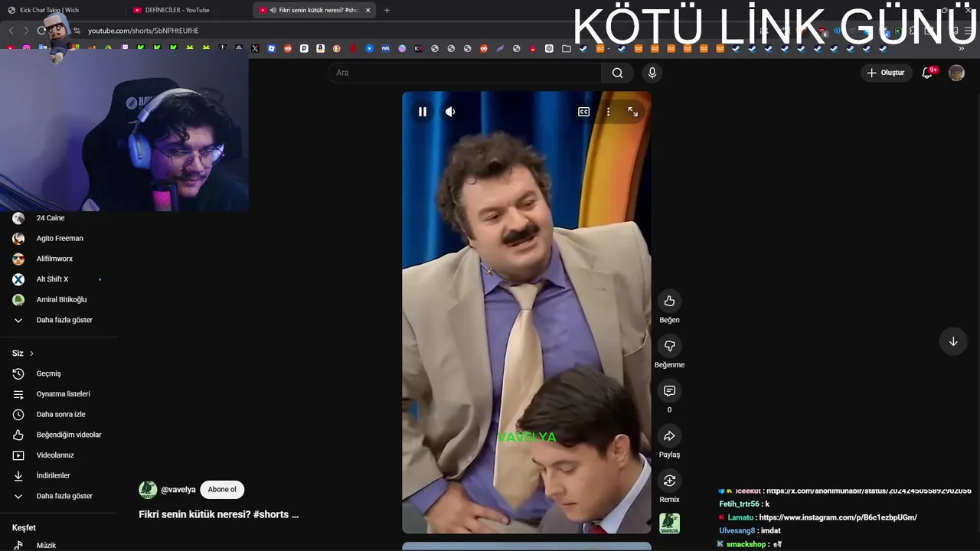Pause the Shorts video
The width and height of the screenshot is (980, 551).
point(422,112)
